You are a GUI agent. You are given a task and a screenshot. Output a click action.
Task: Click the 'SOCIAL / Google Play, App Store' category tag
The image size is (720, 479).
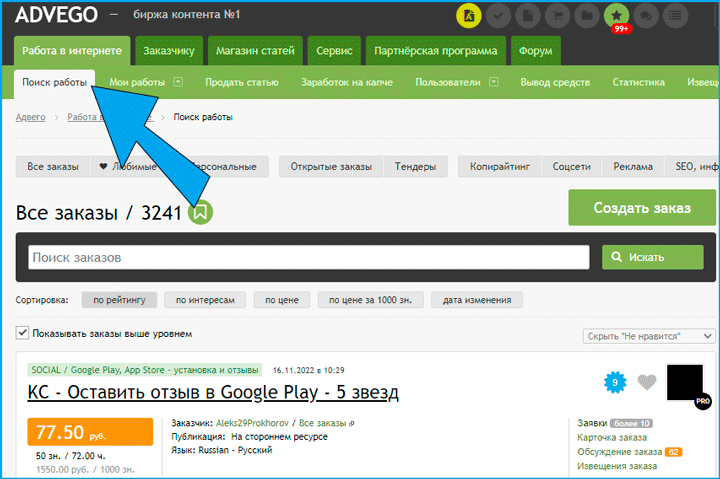pos(145,370)
